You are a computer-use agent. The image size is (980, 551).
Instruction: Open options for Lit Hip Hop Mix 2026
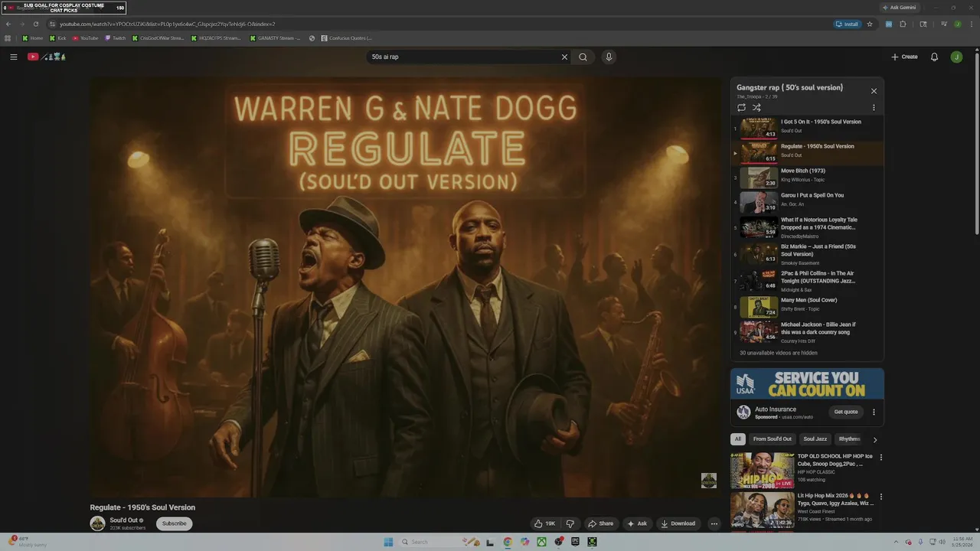[x=880, y=497]
